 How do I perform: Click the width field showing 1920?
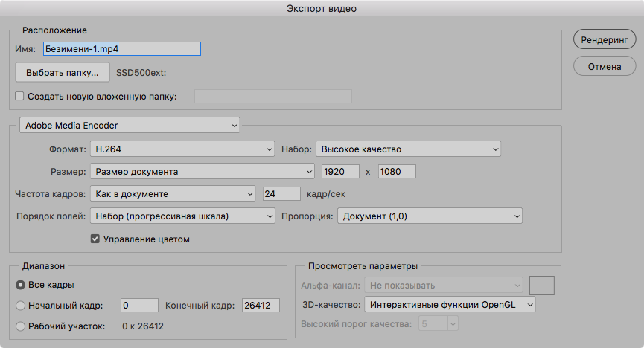pos(340,172)
